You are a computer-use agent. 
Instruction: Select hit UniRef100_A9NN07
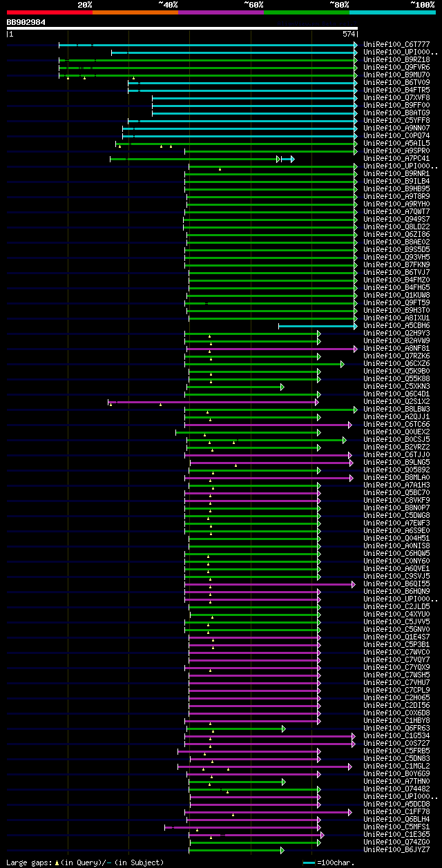coord(396,128)
